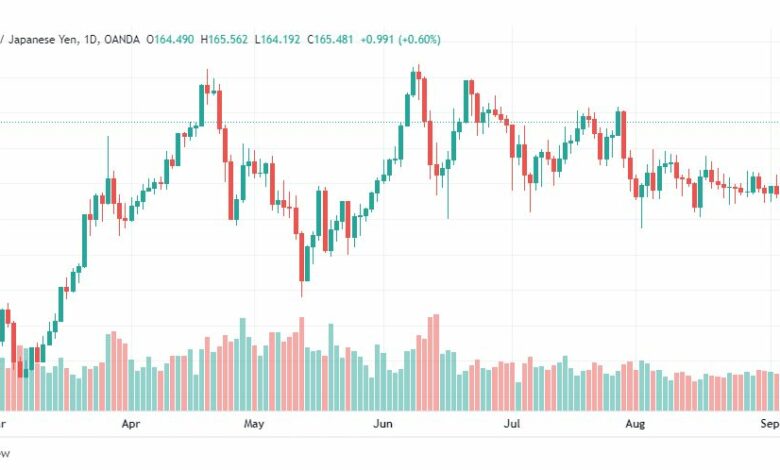This screenshot has width=780, height=470.
Task: Click the tall green volume bar before May
Action: pos(243,364)
